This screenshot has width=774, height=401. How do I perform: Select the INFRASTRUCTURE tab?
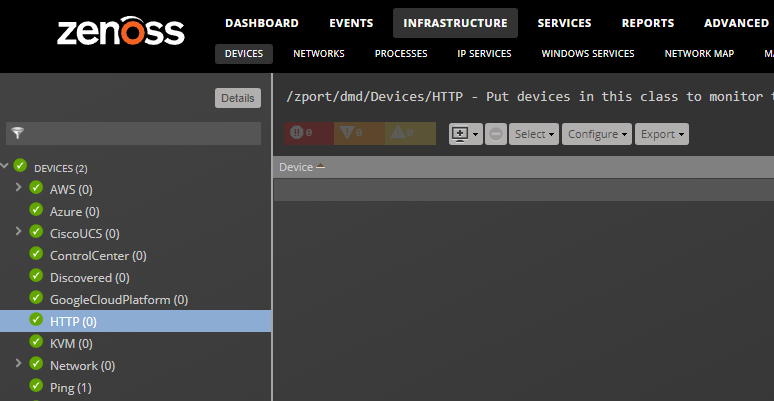[455, 23]
